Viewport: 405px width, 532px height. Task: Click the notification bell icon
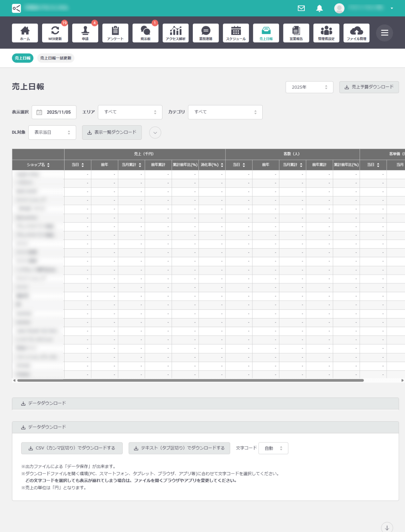click(x=319, y=8)
